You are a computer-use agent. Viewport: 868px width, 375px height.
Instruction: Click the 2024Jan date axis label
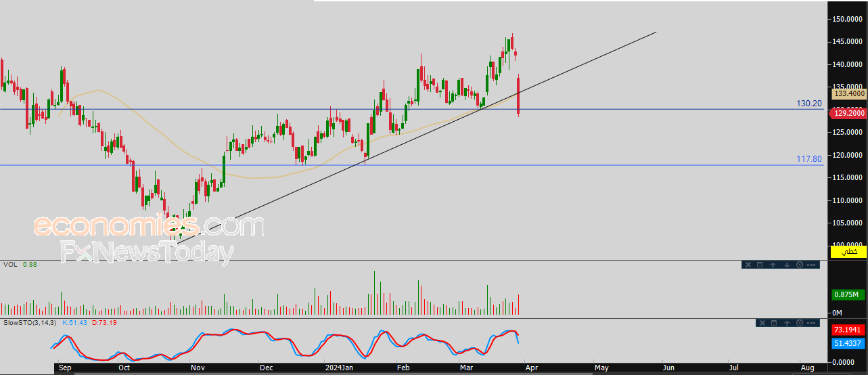point(339,368)
